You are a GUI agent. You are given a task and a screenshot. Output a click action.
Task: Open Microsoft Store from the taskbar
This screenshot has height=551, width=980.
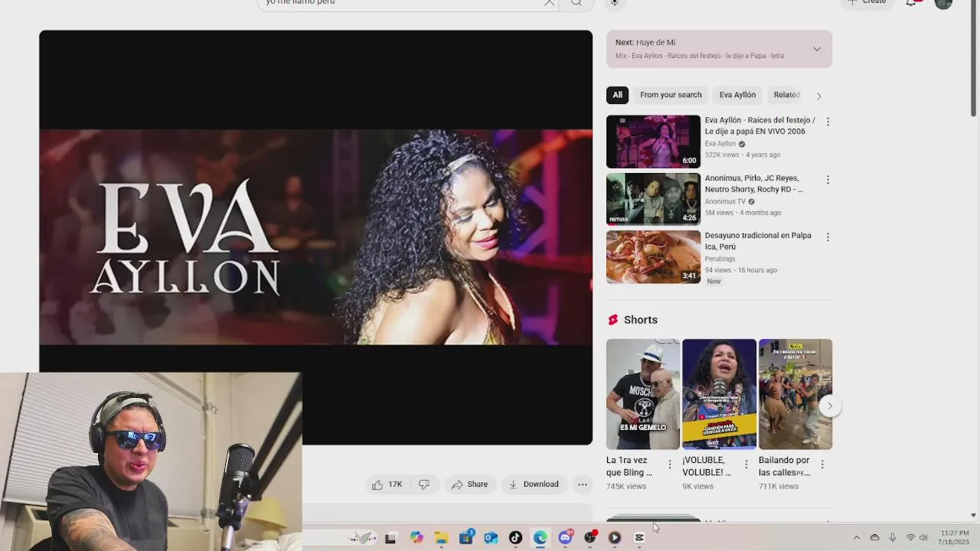point(466,538)
